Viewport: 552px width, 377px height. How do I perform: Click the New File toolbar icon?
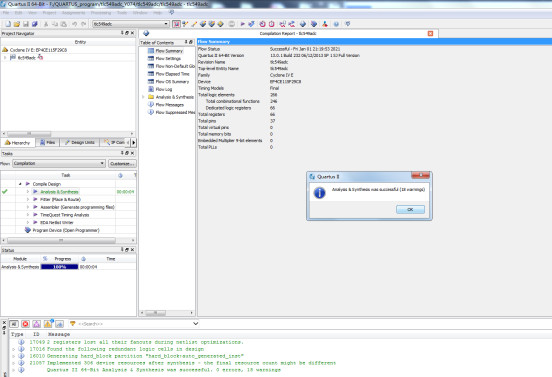pos(8,24)
